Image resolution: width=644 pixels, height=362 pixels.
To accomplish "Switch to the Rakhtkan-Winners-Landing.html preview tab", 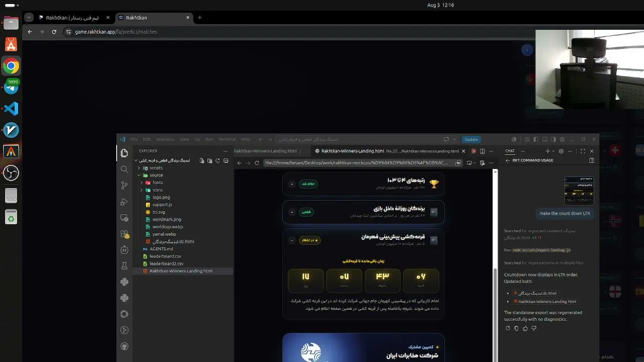I will (390, 151).
